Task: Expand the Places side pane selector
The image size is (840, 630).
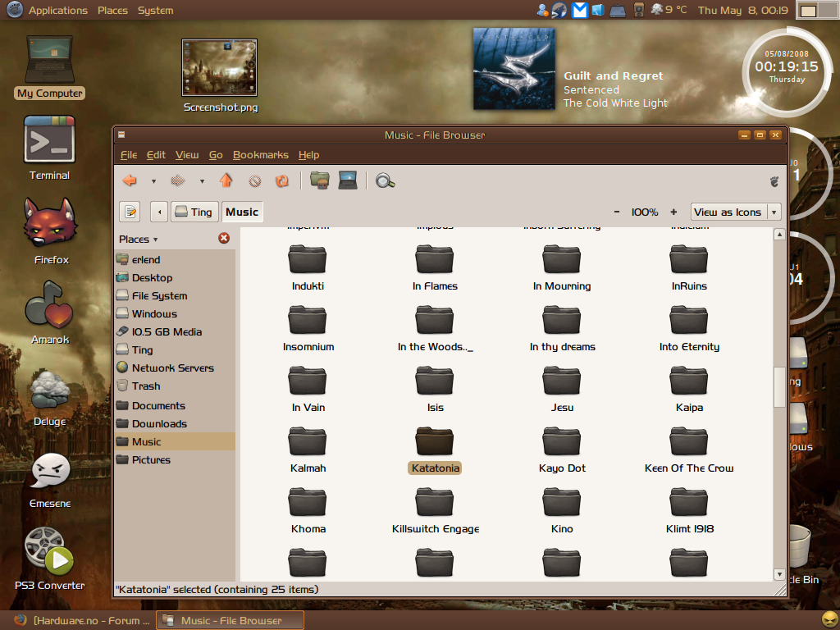Action: pyautogui.click(x=139, y=240)
